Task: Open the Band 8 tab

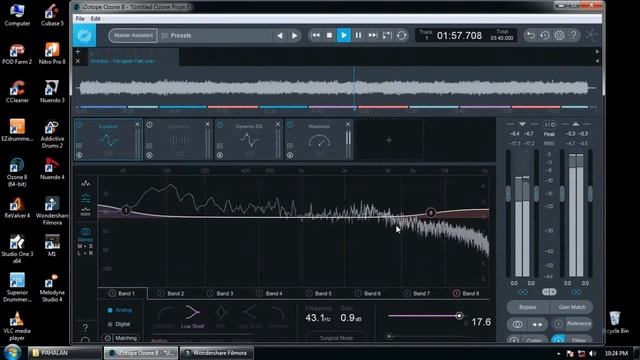Action: click(x=466, y=293)
